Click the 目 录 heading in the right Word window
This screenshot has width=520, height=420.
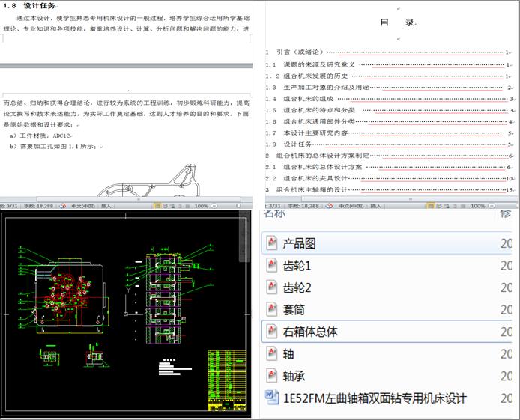397,22
